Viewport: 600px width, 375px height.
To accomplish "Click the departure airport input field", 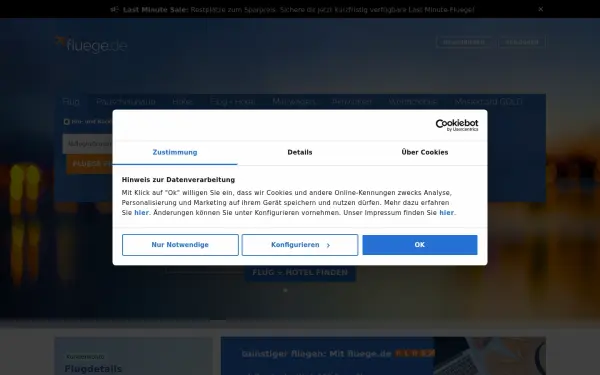I will (88, 144).
